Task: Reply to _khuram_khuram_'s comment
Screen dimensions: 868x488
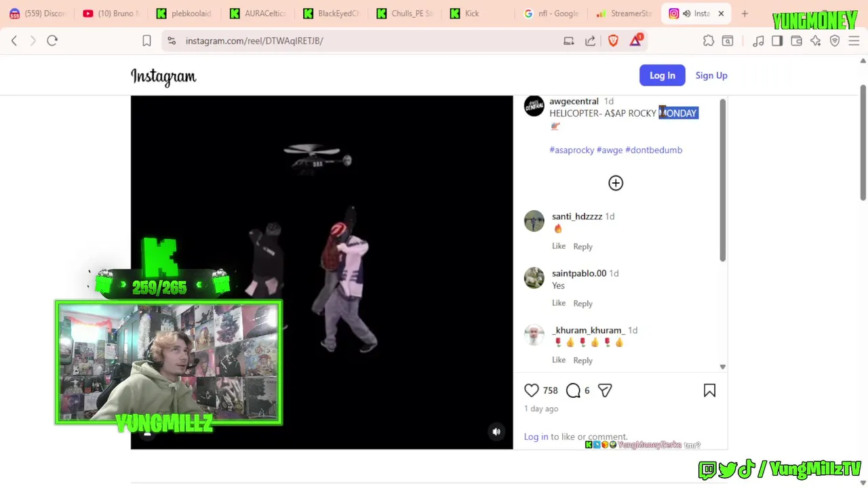Action: tap(583, 360)
